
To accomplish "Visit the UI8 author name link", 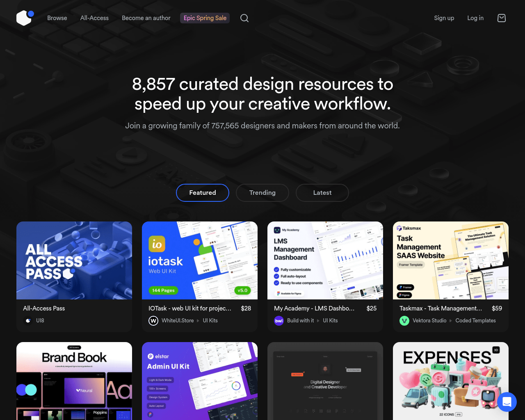I will pos(40,321).
